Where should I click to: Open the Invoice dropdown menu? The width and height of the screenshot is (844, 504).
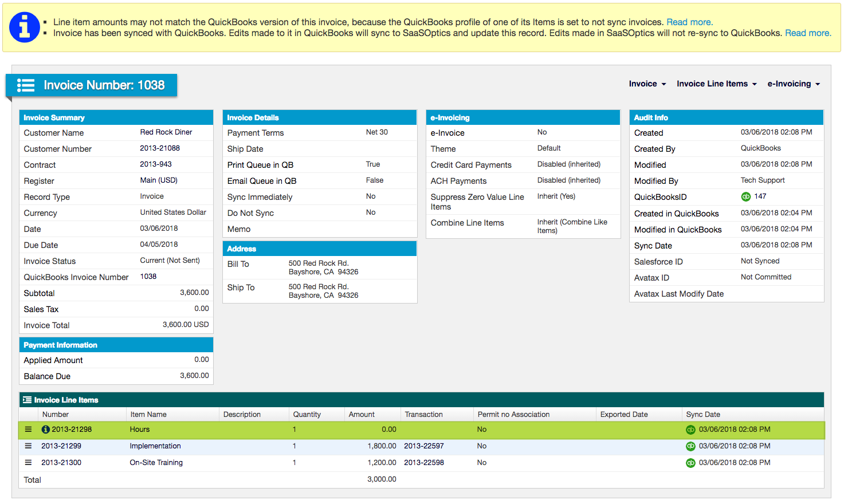(x=647, y=84)
